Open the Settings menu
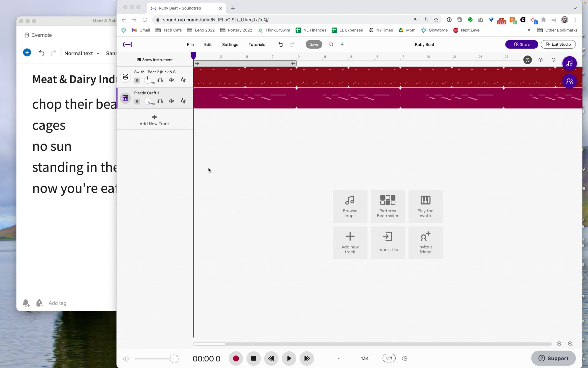The width and height of the screenshot is (588, 368). [230, 44]
